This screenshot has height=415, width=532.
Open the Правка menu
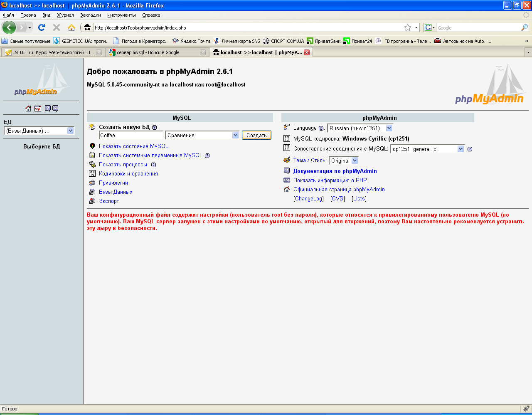click(x=28, y=15)
